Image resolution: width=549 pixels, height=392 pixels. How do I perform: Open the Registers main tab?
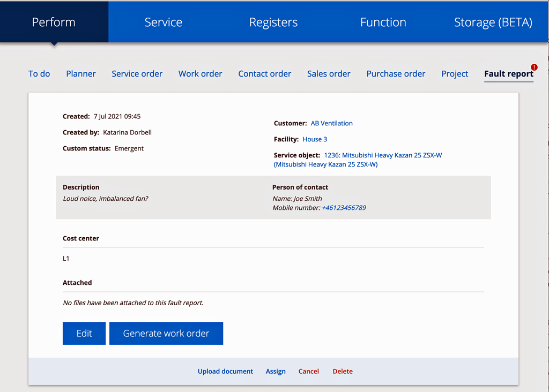tap(273, 22)
